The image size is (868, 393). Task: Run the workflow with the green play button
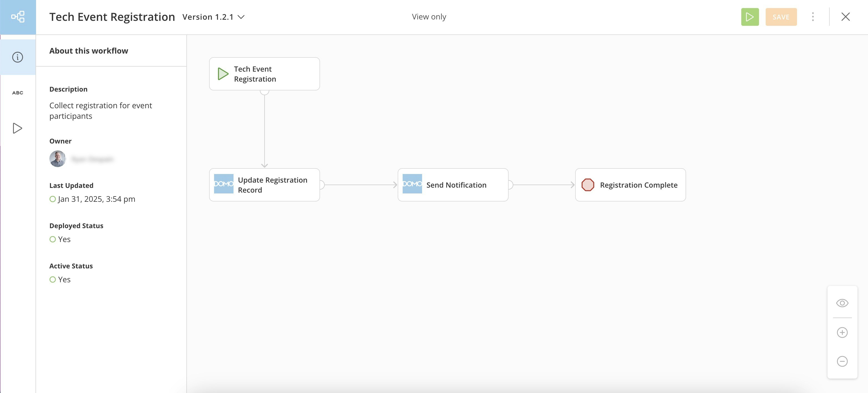(x=750, y=17)
